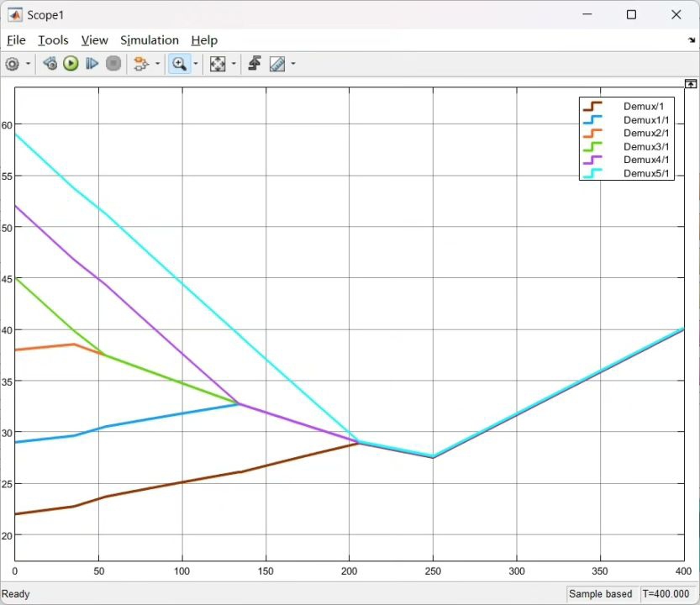Activate the Zoom magnifier tool
700x605 pixels.
coord(178,64)
